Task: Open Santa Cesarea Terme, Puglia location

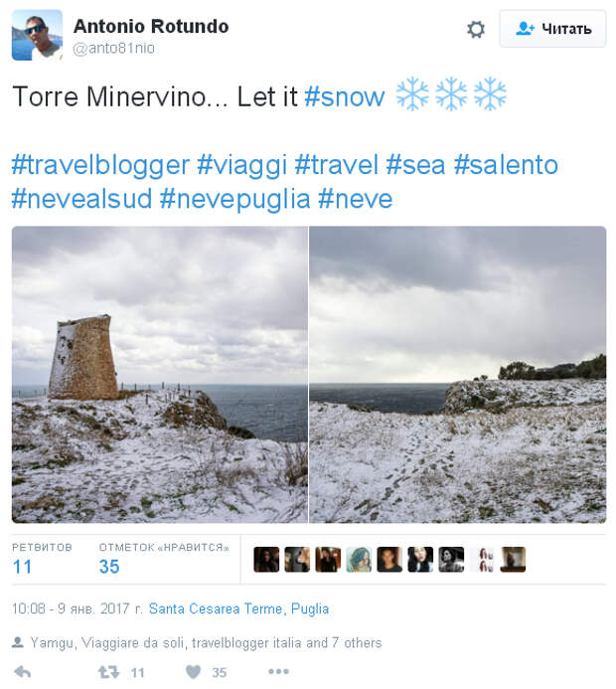Action: click(238, 609)
